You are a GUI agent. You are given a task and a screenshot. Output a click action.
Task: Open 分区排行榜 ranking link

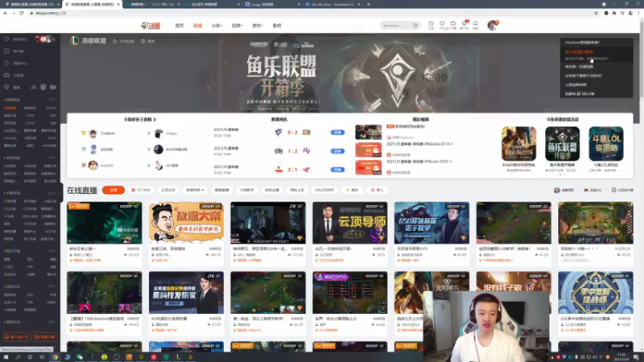622,190
